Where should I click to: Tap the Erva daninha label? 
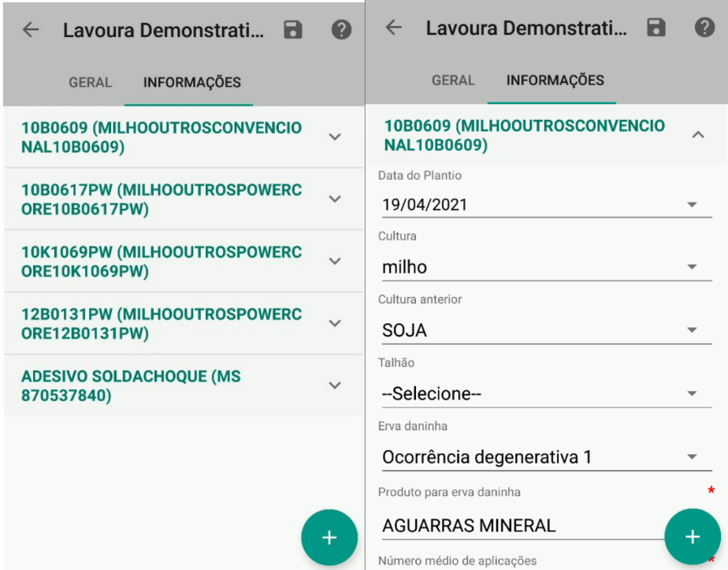pos(412,426)
